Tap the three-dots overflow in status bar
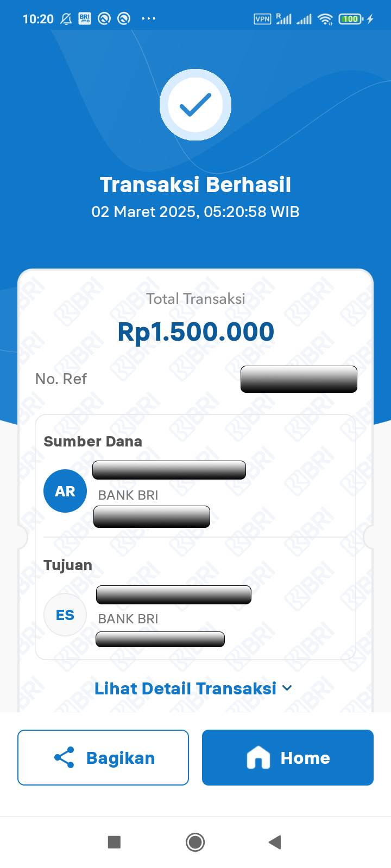Image resolution: width=391 pixels, height=868 pixels. pos(148,18)
